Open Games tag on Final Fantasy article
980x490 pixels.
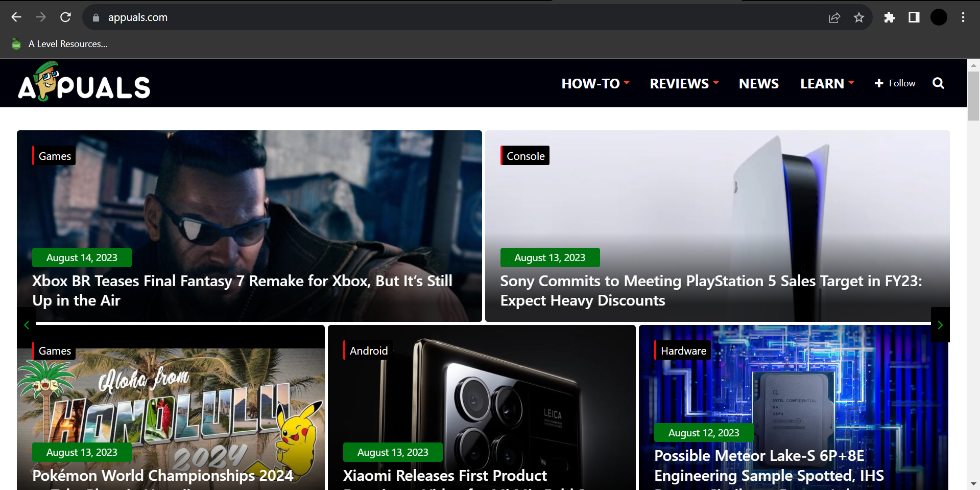(54, 156)
